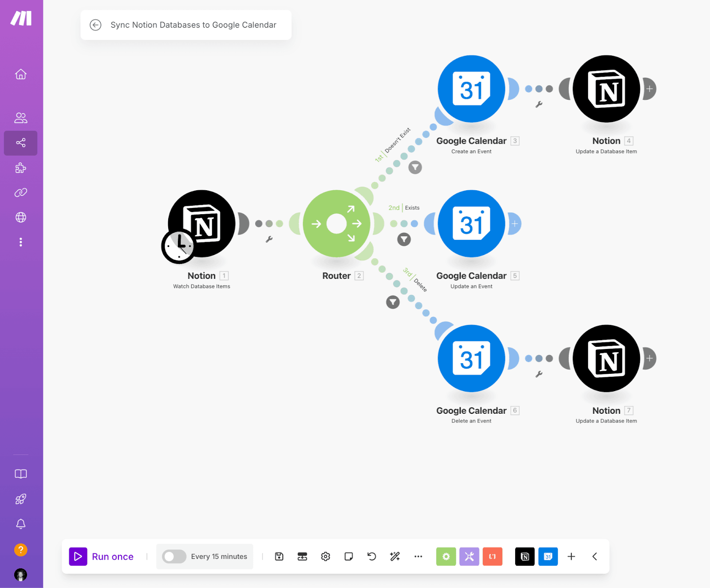Go back using the arrow button
Viewport: 710px width, 588px height.
click(95, 25)
